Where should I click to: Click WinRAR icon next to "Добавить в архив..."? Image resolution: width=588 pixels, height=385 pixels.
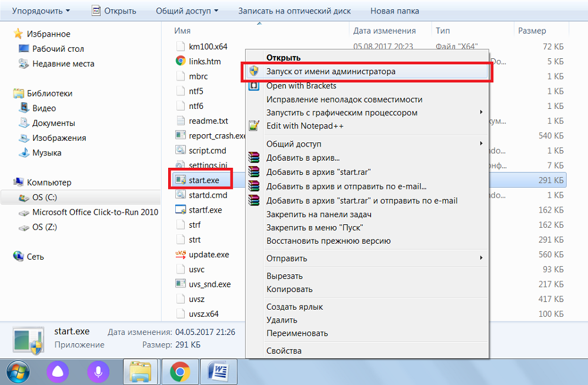[254, 157]
